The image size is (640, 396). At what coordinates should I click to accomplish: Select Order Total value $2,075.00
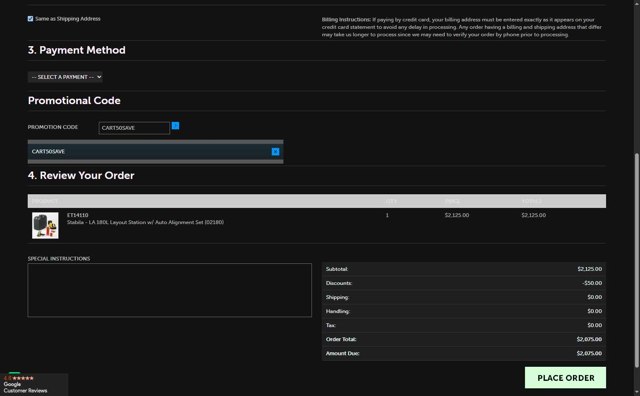[x=589, y=339]
